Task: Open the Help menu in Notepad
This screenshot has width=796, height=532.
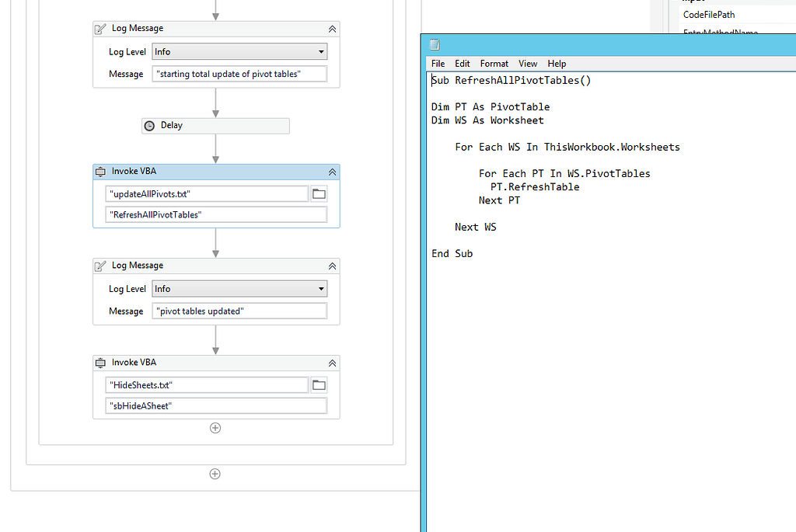Action: pos(557,63)
